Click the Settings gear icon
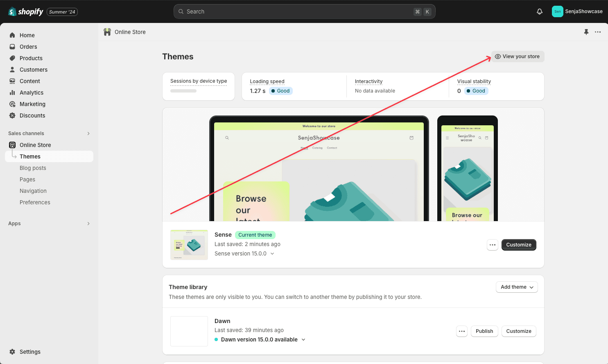The image size is (608, 364). (12, 352)
